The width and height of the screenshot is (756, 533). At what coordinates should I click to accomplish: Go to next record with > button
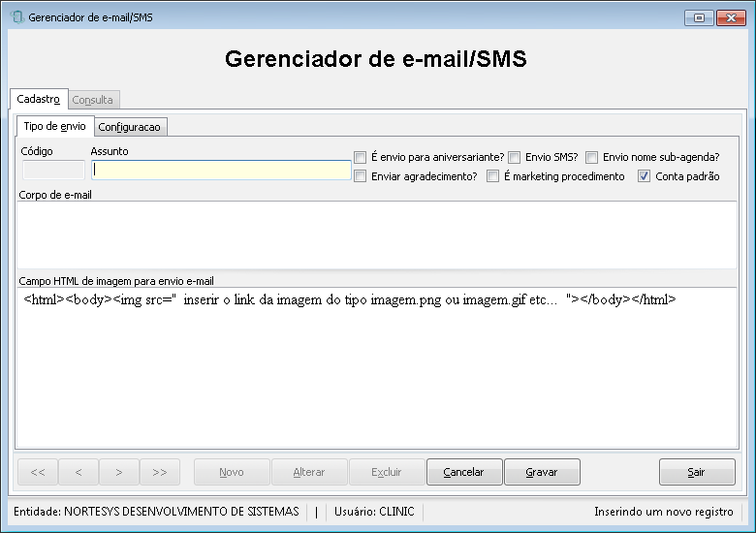click(119, 472)
